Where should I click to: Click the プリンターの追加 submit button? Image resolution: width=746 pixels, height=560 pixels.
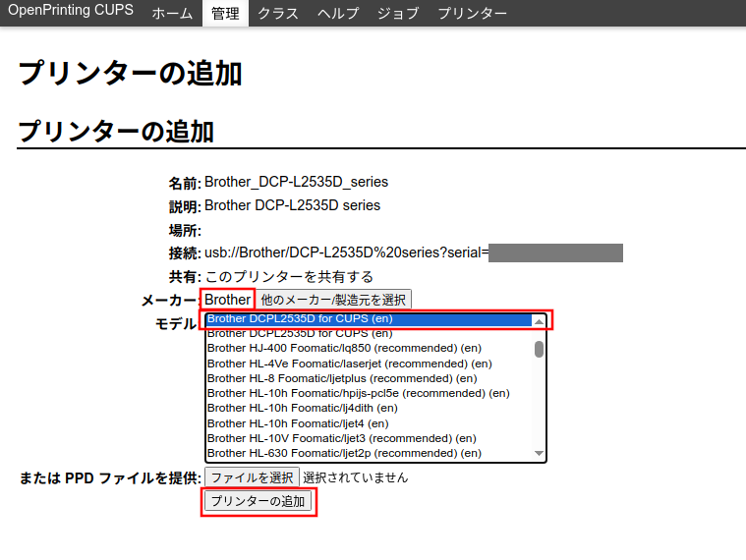258,501
